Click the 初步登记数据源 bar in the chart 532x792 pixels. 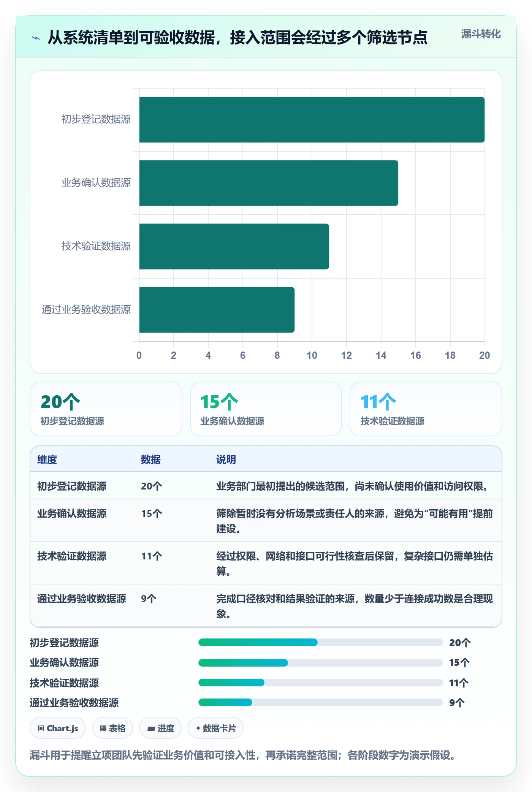pyautogui.click(x=312, y=120)
